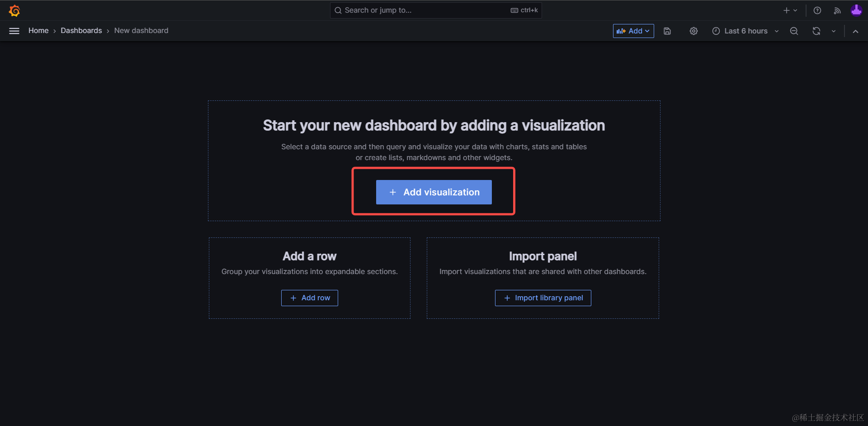Image resolution: width=868 pixels, height=426 pixels.
Task: Open the help question mark icon
Action: click(x=817, y=10)
